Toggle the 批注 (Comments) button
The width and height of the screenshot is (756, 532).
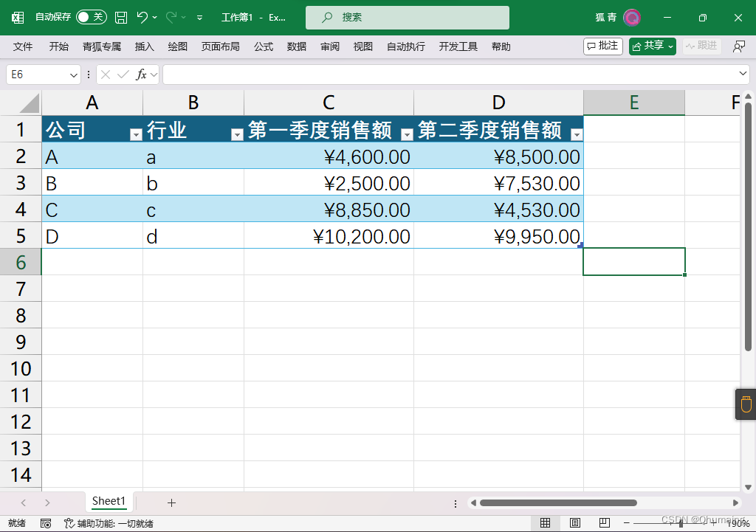[x=602, y=46]
